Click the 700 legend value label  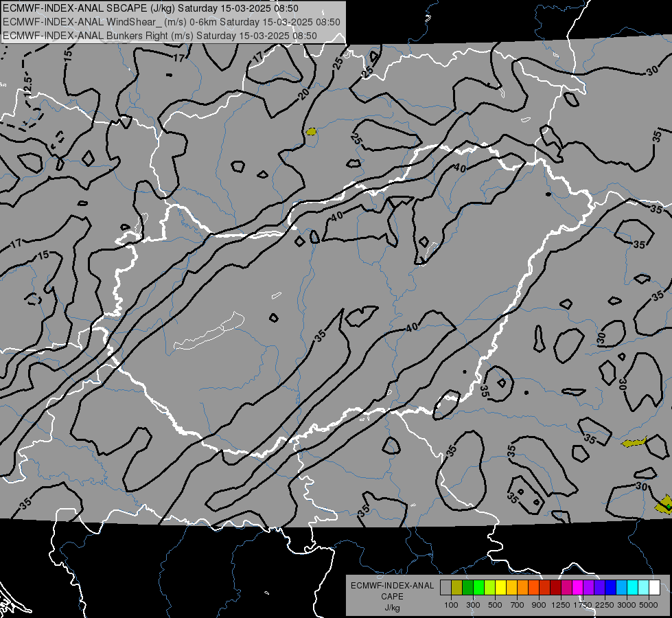[x=518, y=605]
